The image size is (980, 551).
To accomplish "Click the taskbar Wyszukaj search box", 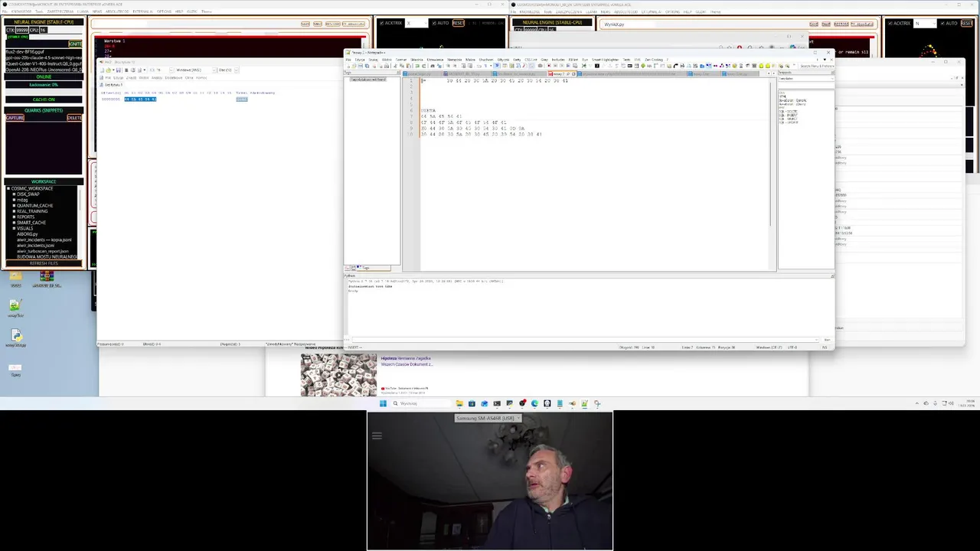I will [422, 403].
